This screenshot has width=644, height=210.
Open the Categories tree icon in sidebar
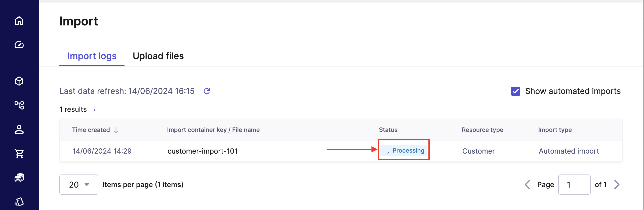pyautogui.click(x=19, y=105)
